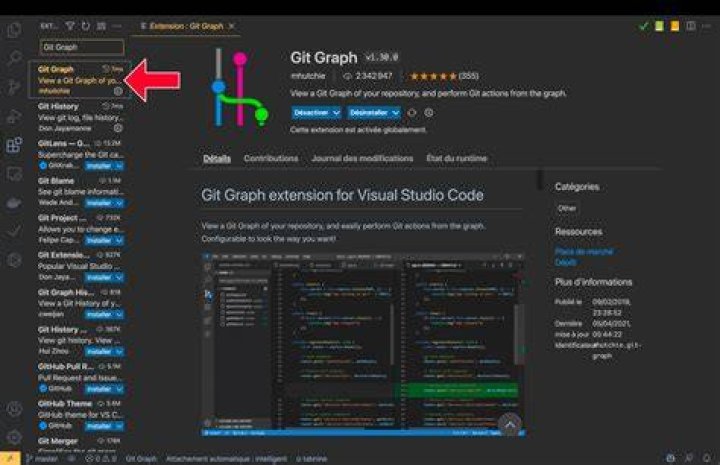
Task: Select the Extensions icon in activity bar
Action: [x=14, y=145]
